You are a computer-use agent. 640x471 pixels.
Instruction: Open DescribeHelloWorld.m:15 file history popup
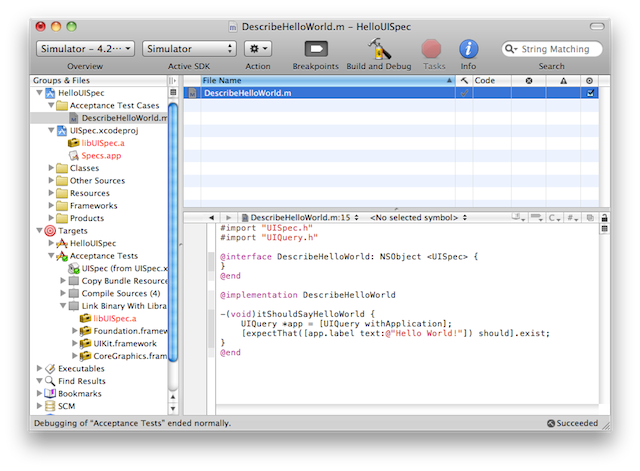[300, 218]
